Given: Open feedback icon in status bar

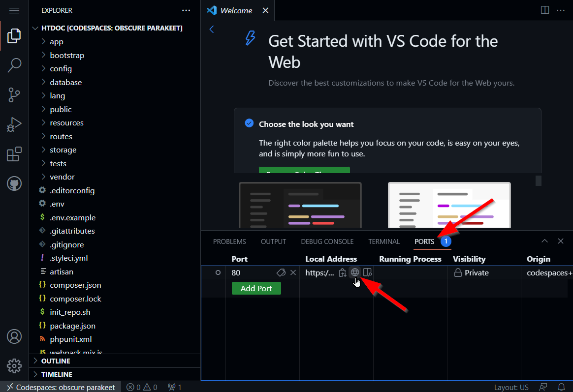Looking at the screenshot, I should (543, 387).
